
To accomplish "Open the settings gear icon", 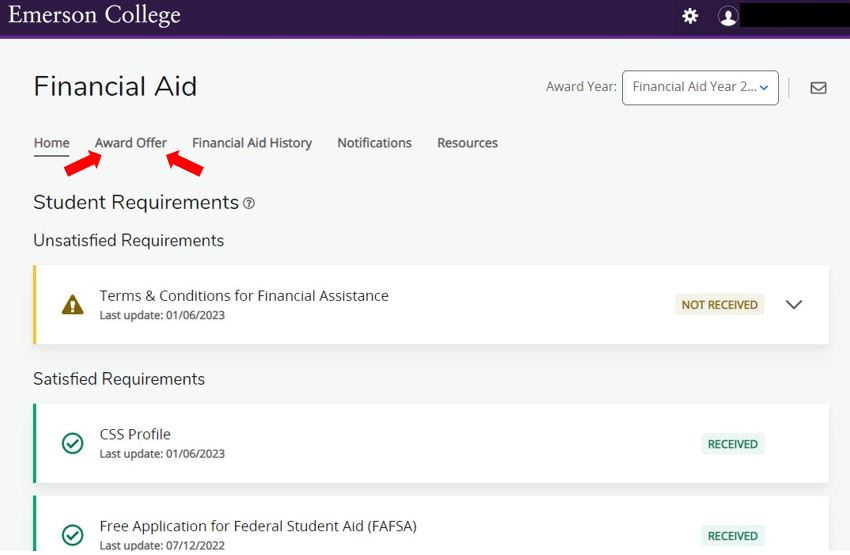I will click(x=690, y=16).
